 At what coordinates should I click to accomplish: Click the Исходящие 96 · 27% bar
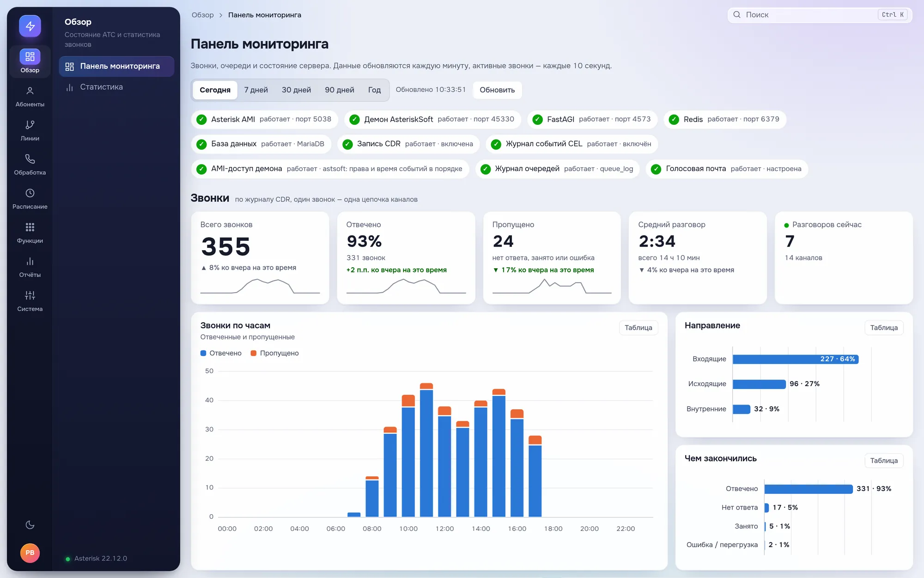[759, 384]
